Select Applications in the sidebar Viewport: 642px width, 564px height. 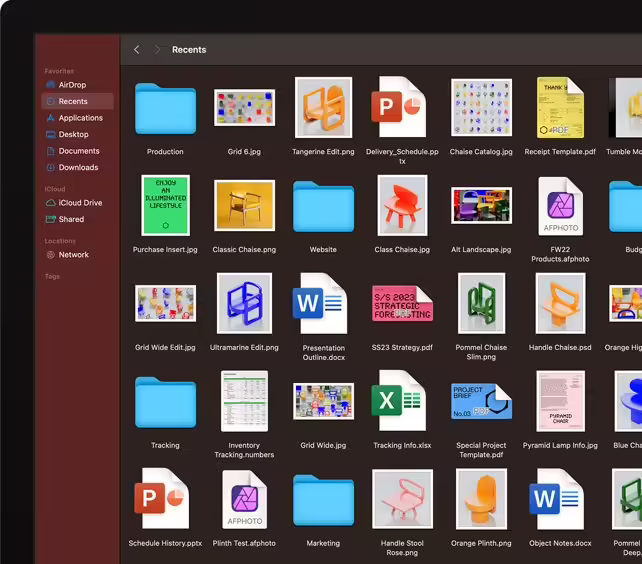[x=80, y=118]
